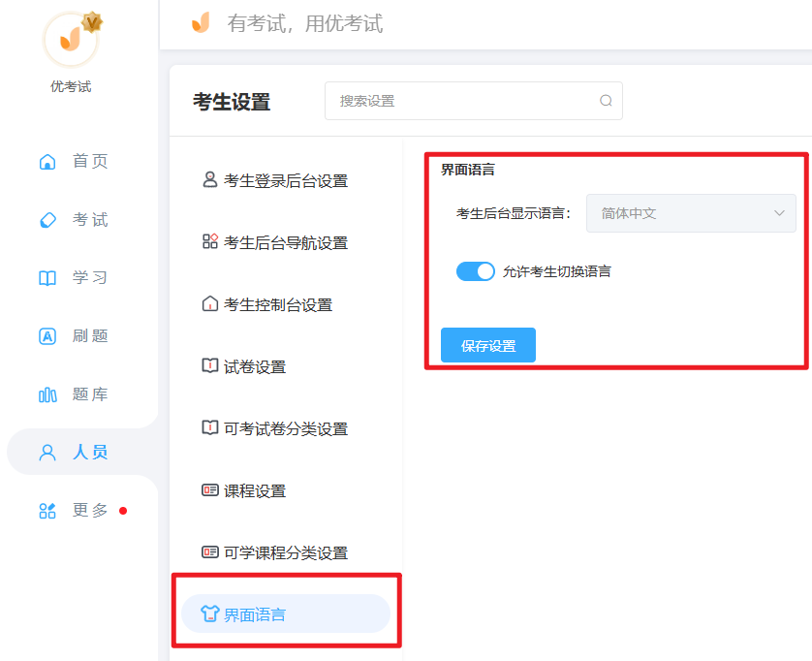Click the grid icon beside 考生后台导航设置
Image resolution: width=812 pixels, height=661 pixels.
(x=209, y=241)
